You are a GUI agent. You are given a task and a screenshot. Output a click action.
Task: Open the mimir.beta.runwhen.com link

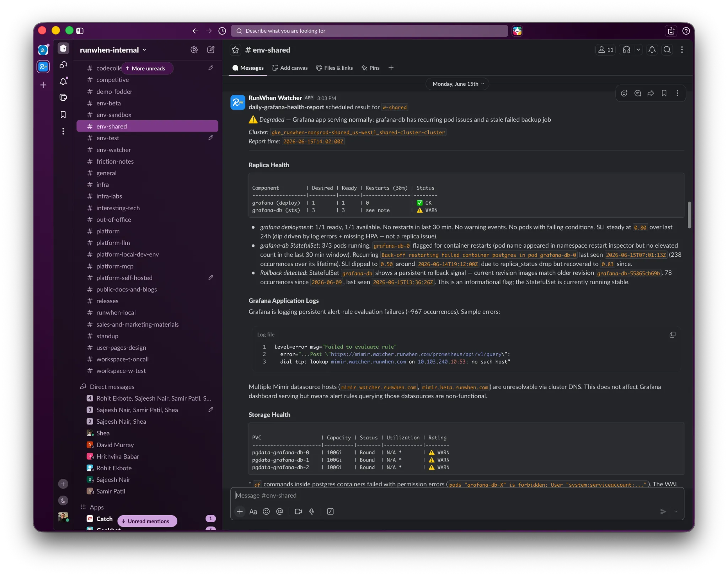point(455,387)
